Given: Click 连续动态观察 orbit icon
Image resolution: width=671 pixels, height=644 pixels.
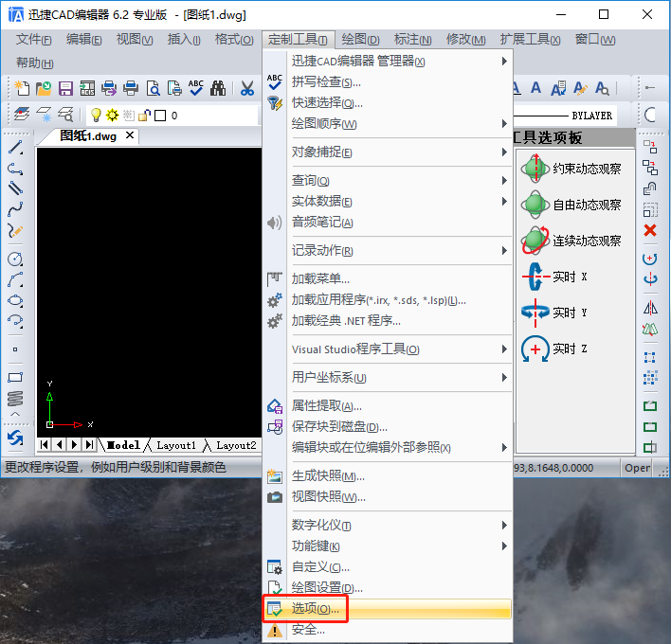Looking at the screenshot, I should (535, 241).
